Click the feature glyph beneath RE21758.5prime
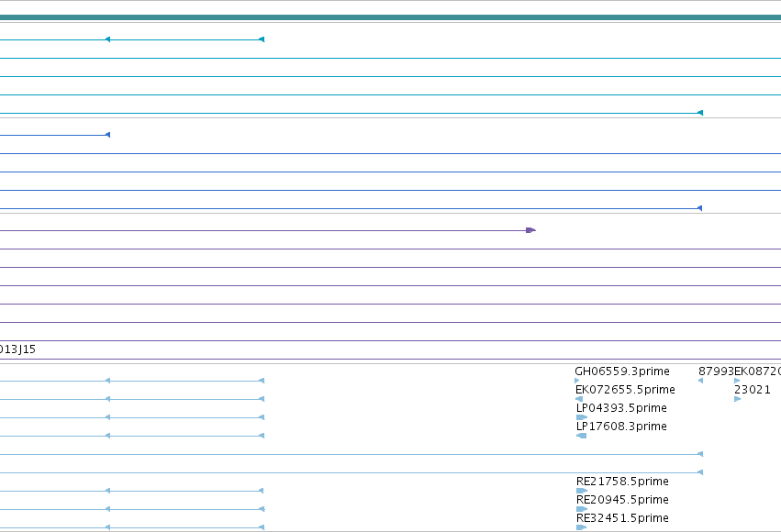 [582, 491]
